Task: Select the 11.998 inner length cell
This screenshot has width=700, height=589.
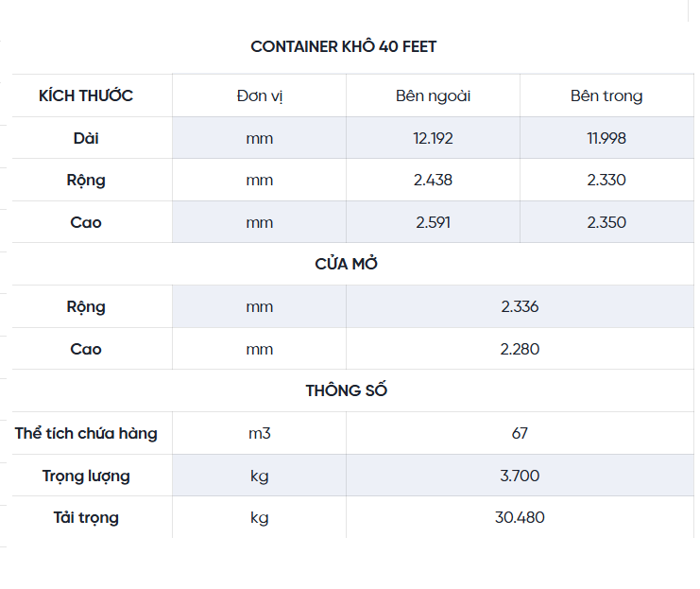Action: pyautogui.click(x=606, y=138)
